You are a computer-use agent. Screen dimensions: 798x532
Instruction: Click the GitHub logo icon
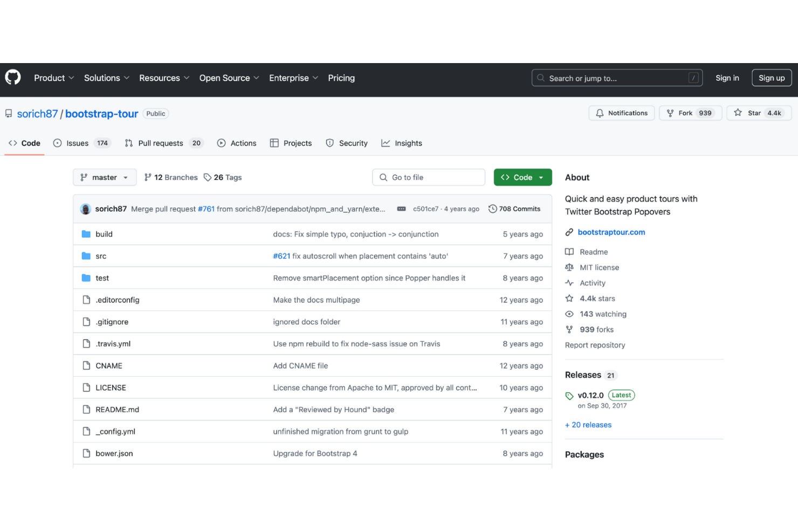pyautogui.click(x=13, y=78)
